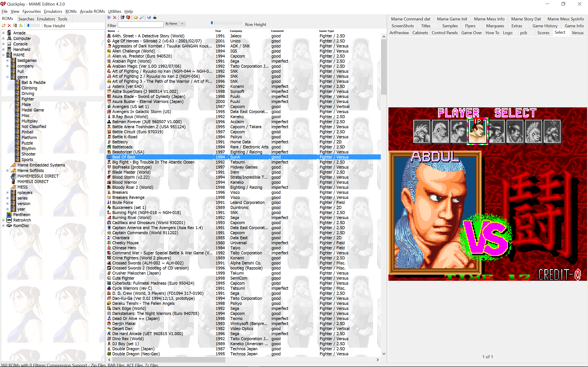Click the open folder icon beside magnifier

coord(136,17)
